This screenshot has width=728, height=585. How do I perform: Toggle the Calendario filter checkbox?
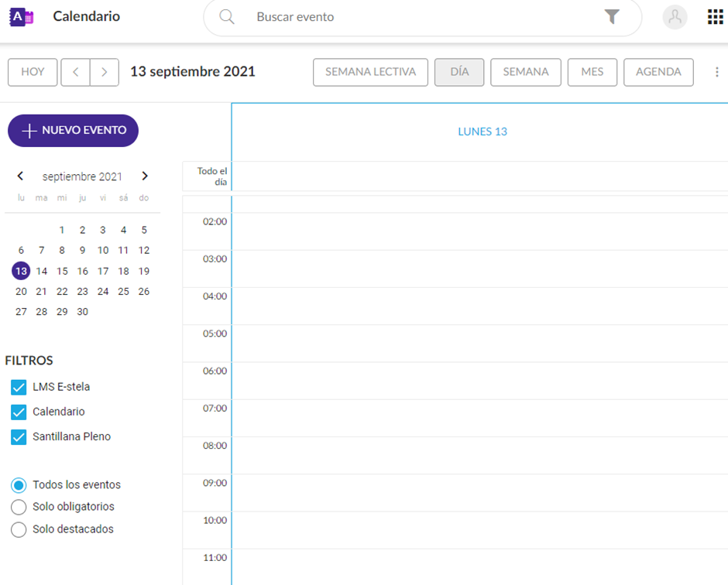pos(19,412)
